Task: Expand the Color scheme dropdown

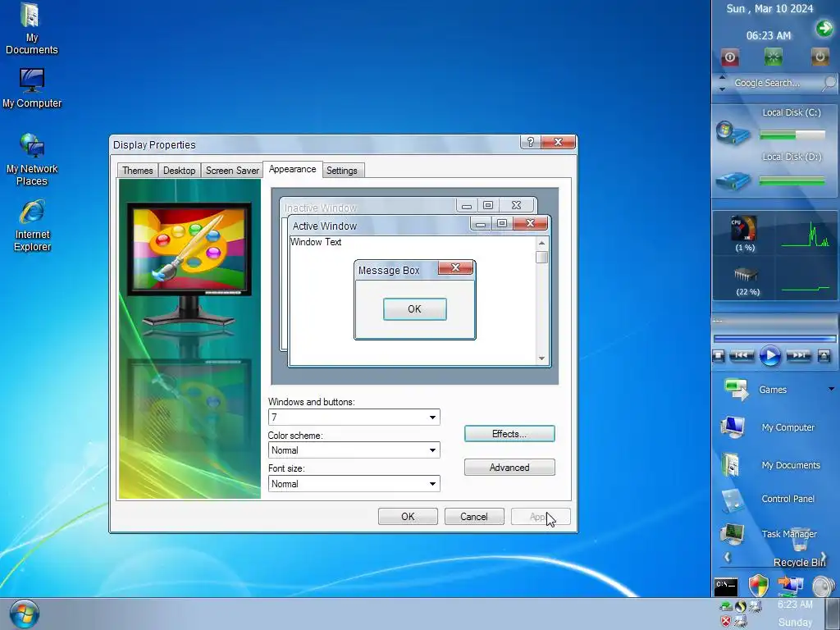Action: point(432,450)
